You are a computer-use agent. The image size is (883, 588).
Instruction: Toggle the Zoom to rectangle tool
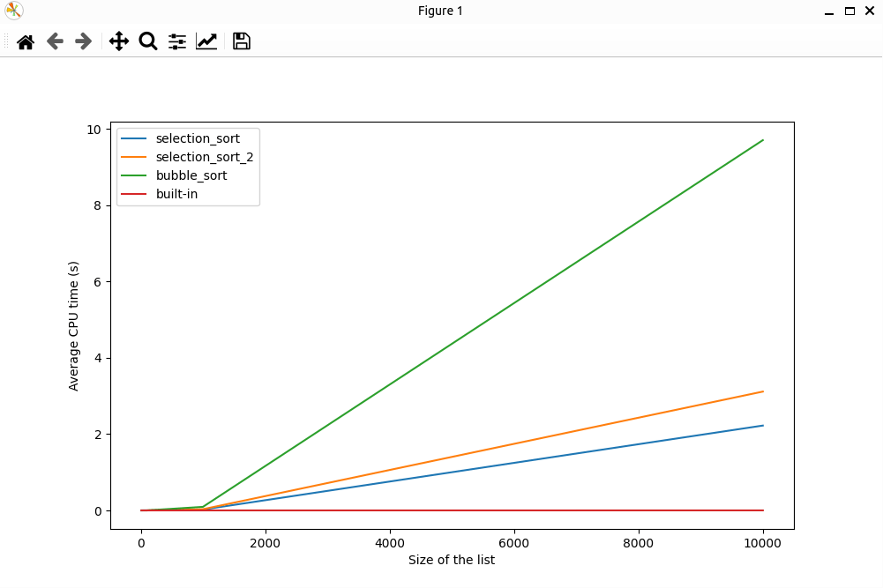[148, 41]
